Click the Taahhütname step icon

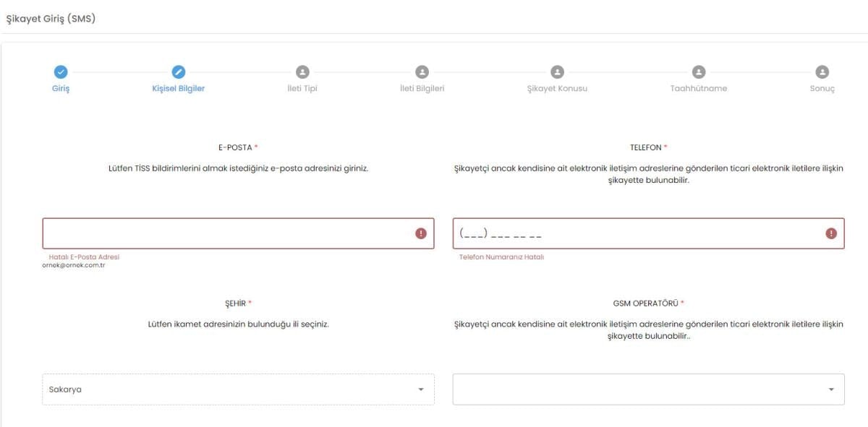click(x=698, y=72)
